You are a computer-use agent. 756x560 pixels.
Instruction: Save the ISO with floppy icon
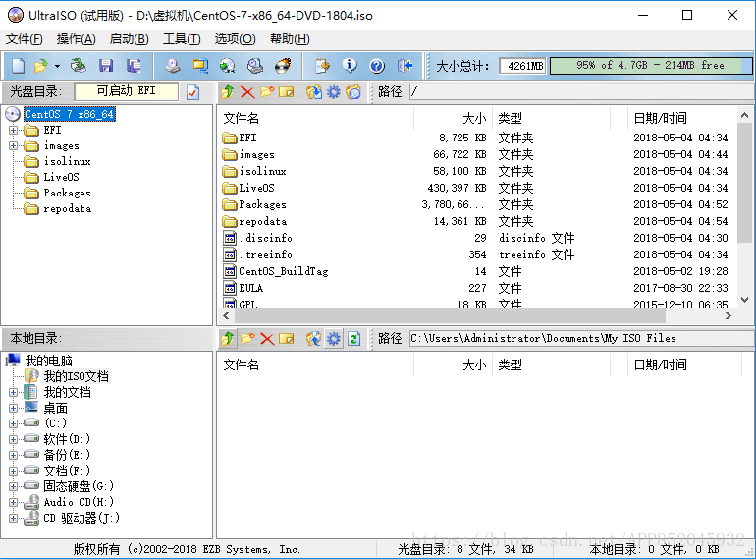106,66
